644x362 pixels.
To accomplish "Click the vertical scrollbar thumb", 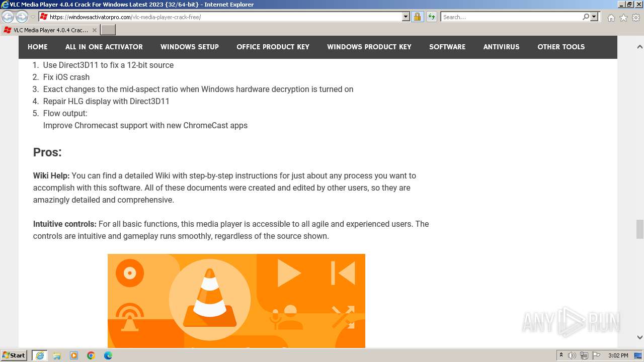I will [639, 229].
